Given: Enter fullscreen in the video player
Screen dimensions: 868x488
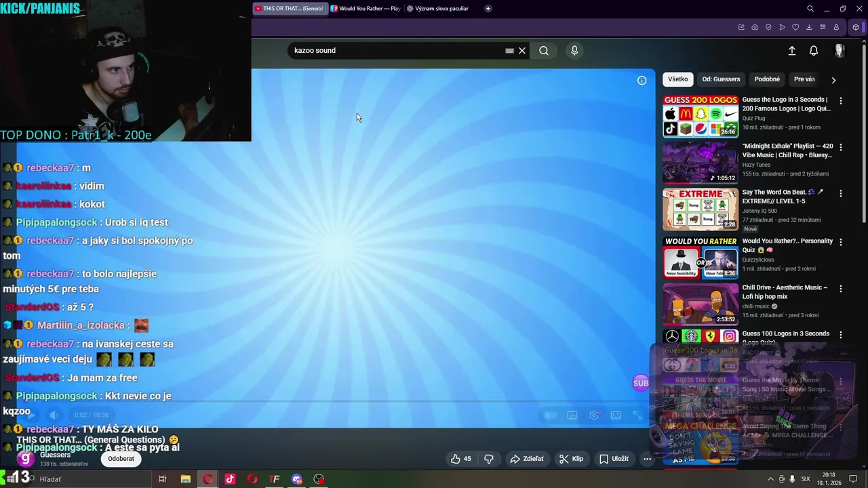Looking at the screenshot, I should pyautogui.click(x=637, y=415).
